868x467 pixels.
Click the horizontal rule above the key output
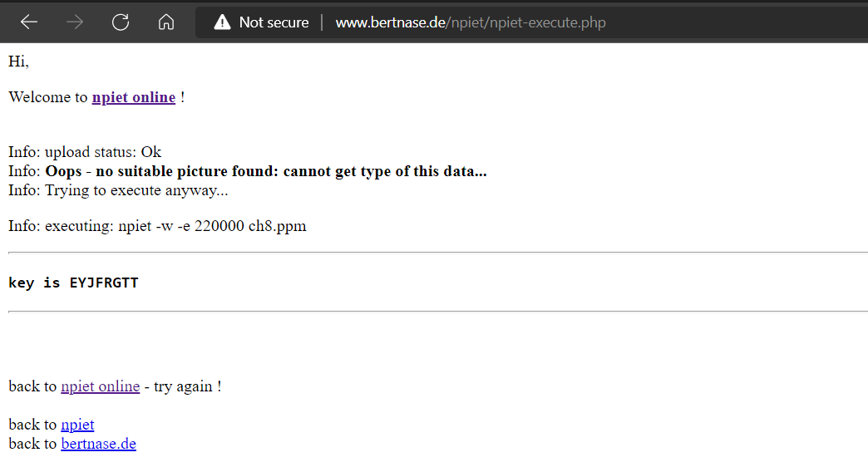438,253
